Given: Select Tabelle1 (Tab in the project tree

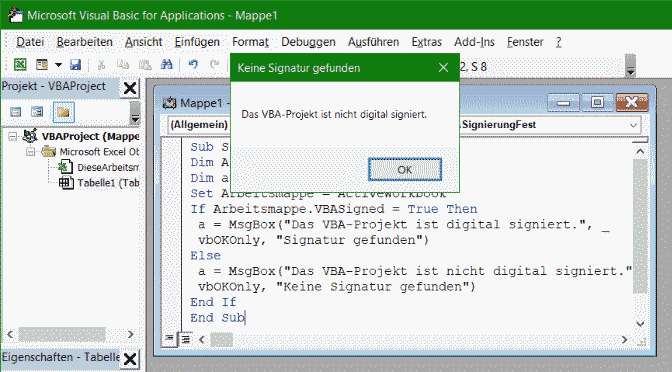Looking at the screenshot, I should (108, 183).
